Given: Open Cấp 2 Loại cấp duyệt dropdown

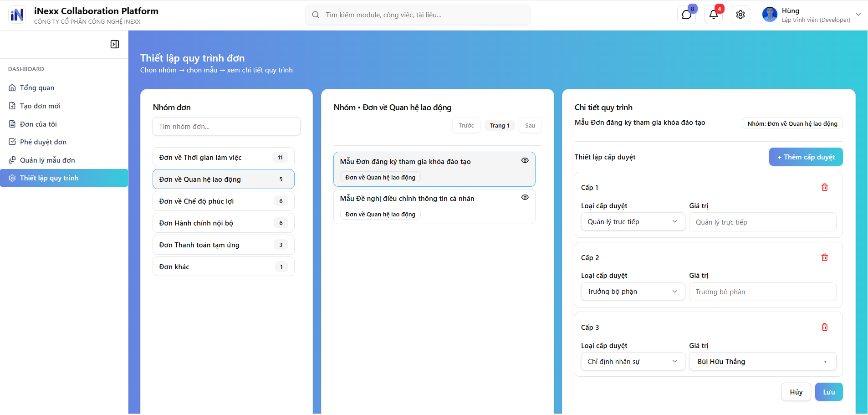Looking at the screenshot, I should click(633, 292).
